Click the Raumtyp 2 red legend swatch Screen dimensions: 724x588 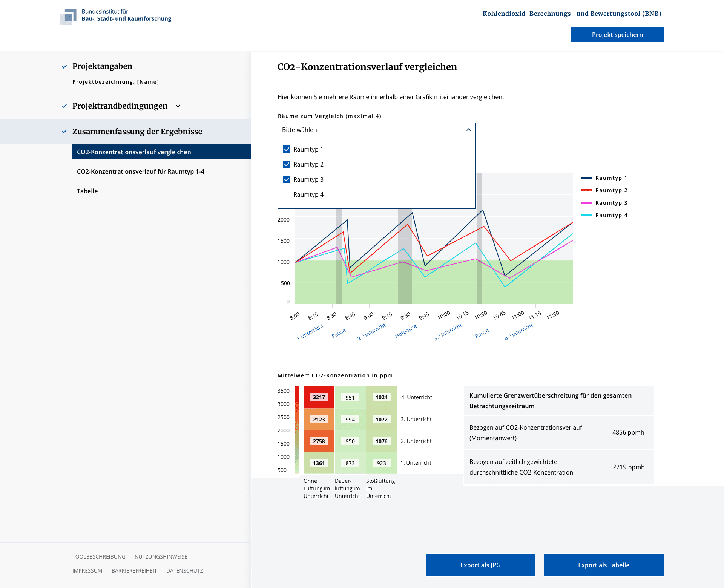[586, 190]
